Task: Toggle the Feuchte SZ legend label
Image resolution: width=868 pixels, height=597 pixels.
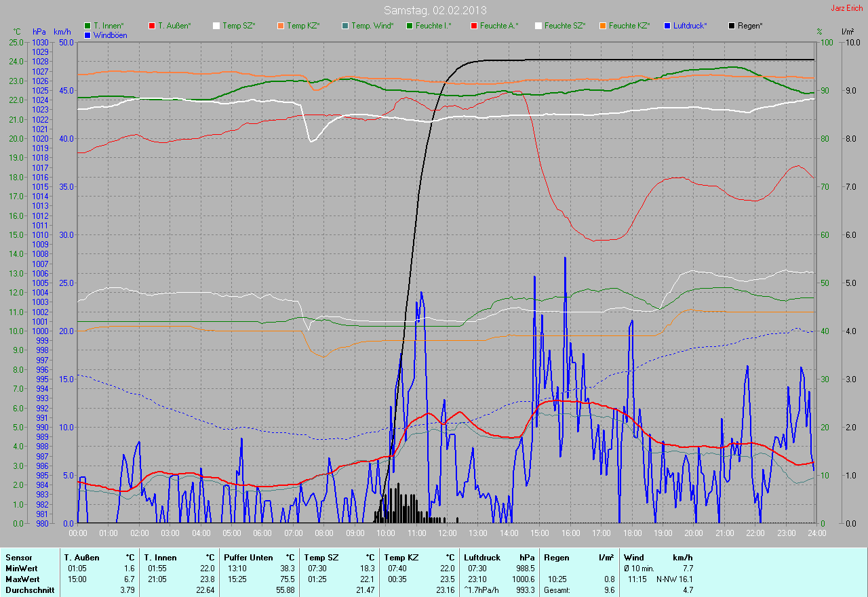Action: click(x=563, y=26)
